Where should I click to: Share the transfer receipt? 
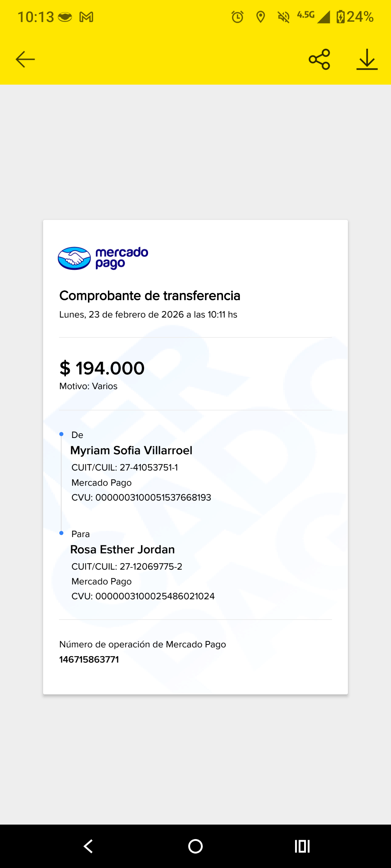click(x=319, y=59)
